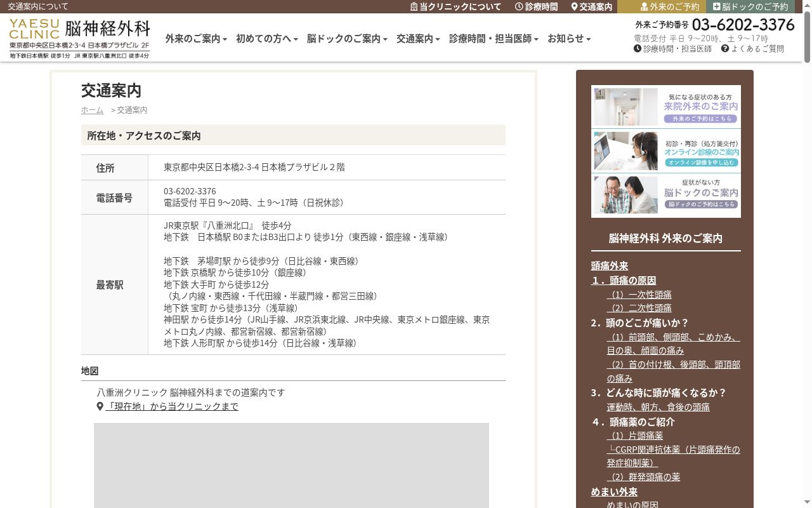This screenshot has height=508, width=812.
Task: Open the 頭痛外来 sidebar link
Action: tap(610, 266)
